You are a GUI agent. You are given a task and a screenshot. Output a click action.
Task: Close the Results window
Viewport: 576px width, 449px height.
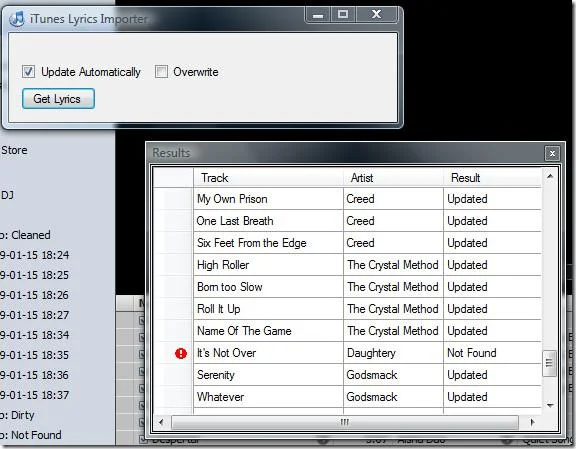click(x=552, y=154)
